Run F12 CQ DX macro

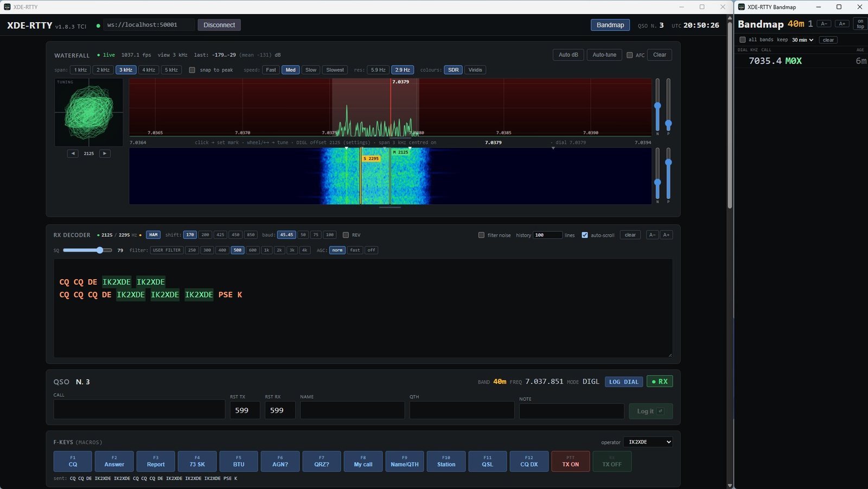[x=529, y=461]
